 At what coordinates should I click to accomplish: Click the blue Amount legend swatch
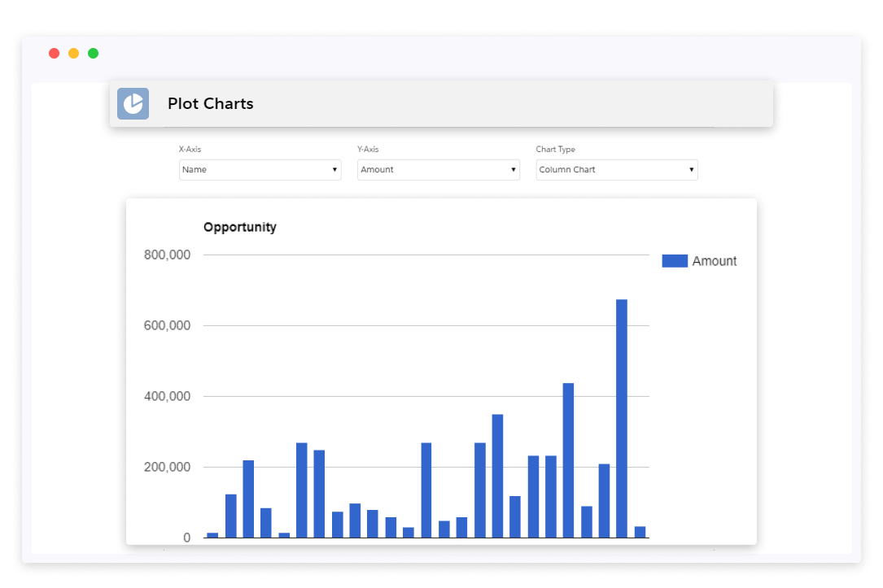[x=675, y=261]
